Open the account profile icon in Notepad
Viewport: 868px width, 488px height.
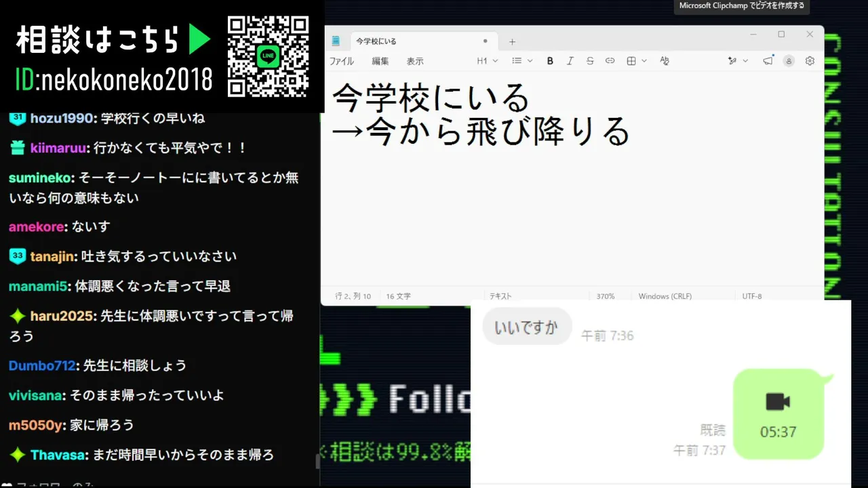click(x=789, y=61)
